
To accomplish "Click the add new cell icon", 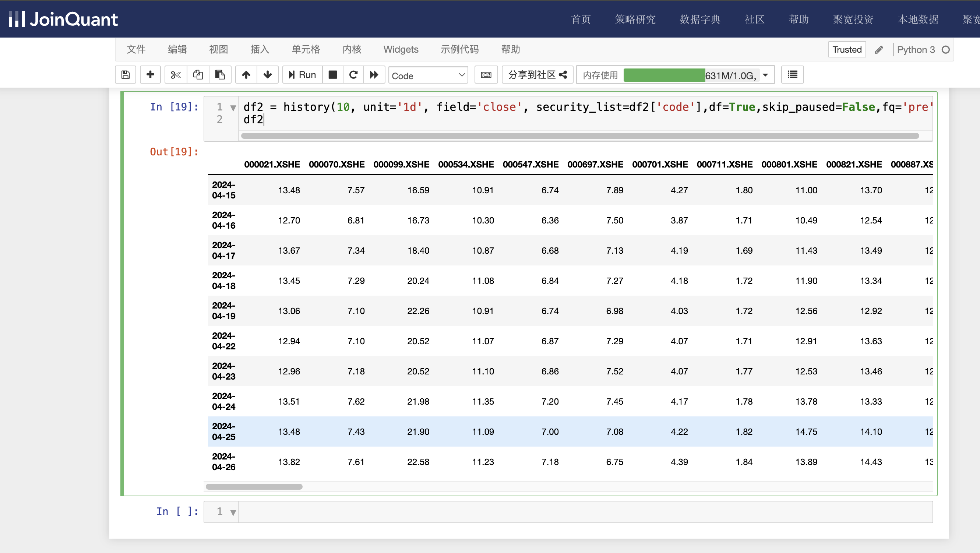I will coord(150,75).
